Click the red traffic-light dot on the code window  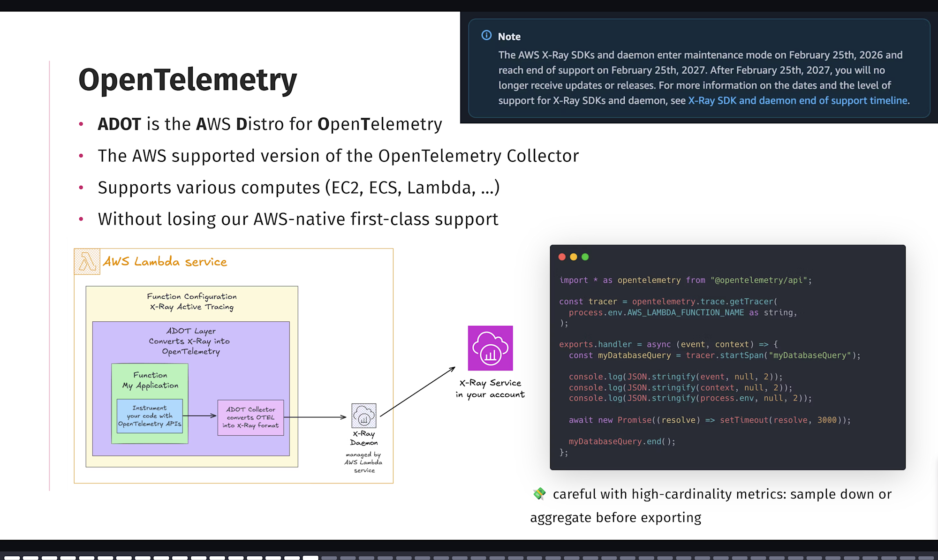coord(562,257)
